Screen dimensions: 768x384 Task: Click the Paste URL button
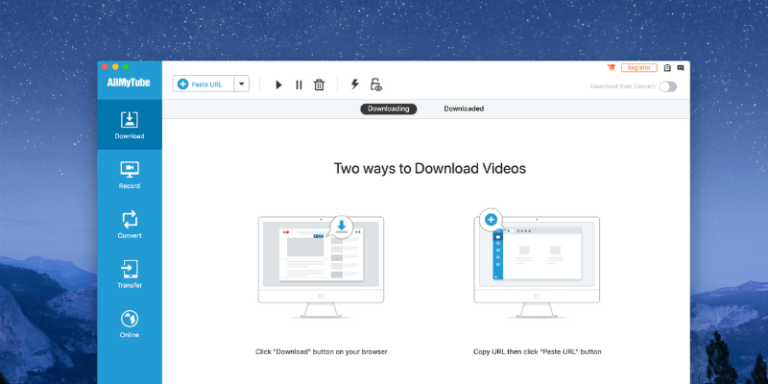tap(204, 84)
